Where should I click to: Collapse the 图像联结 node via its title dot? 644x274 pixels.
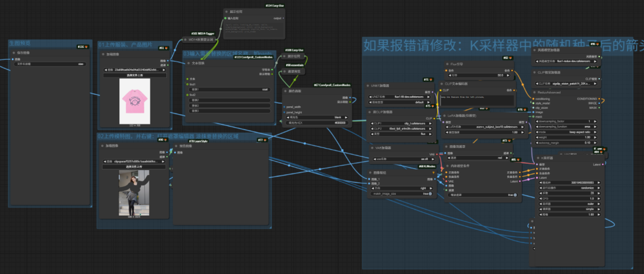pyautogui.click(x=369, y=173)
